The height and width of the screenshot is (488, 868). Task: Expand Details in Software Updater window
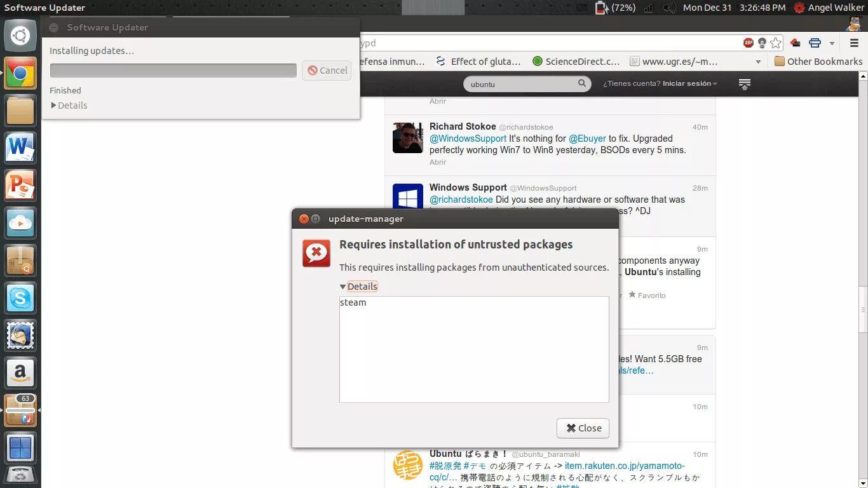point(69,105)
